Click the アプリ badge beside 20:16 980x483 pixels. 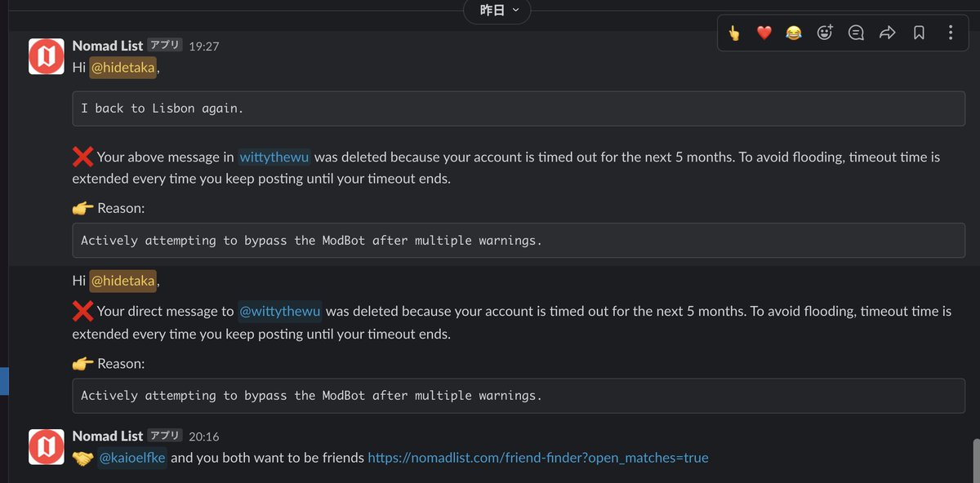coord(165,436)
